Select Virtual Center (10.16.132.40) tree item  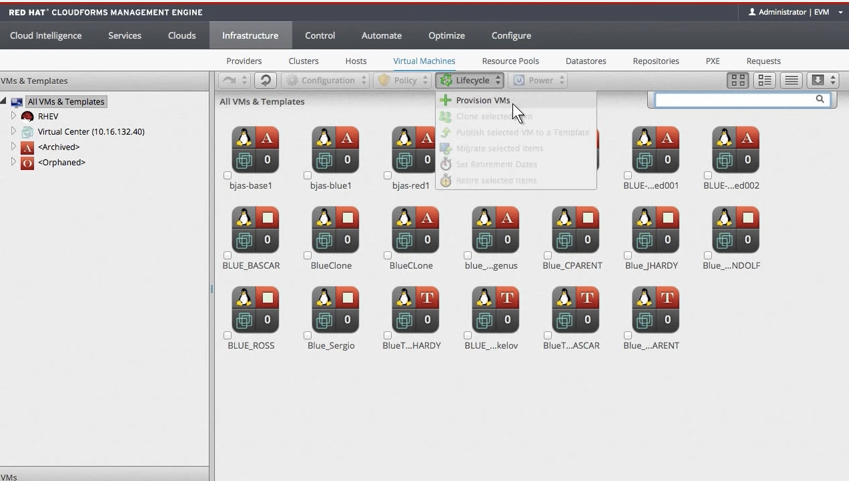91,132
